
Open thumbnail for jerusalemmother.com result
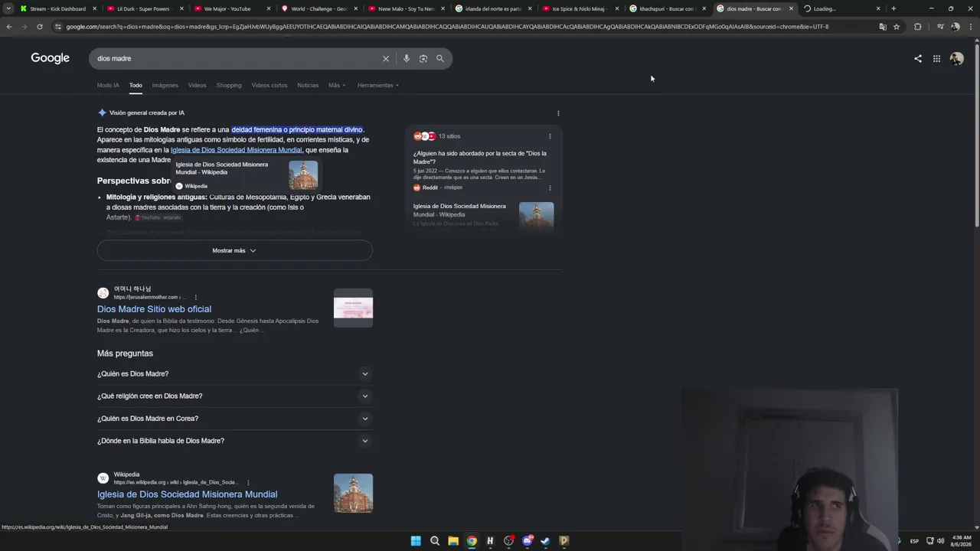coord(353,308)
